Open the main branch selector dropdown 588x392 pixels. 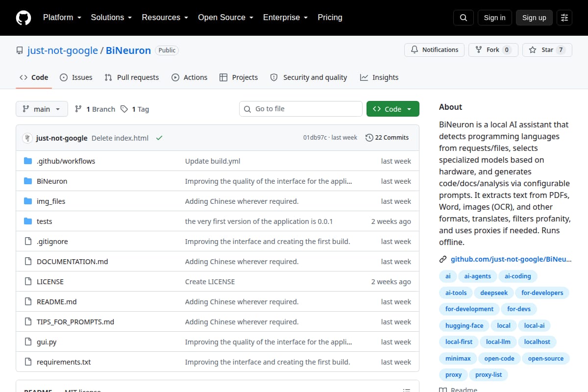[x=42, y=109]
